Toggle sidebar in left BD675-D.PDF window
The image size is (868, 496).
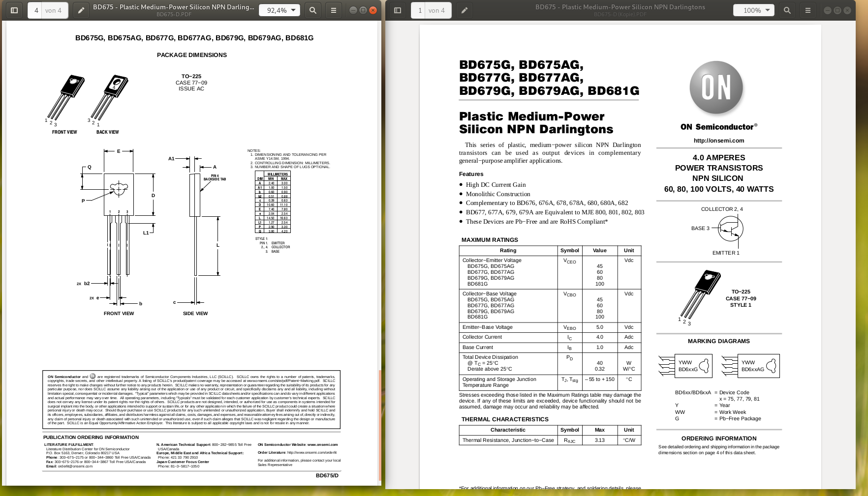(14, 10)
